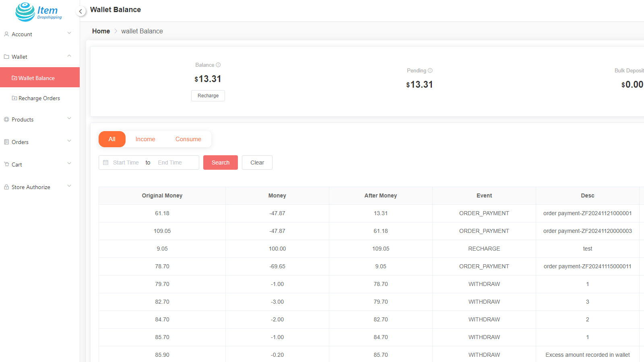Click the Recharge Orders folder icon
The width and height of the screenshot is (644, 362).
click(x=14, y=98)
